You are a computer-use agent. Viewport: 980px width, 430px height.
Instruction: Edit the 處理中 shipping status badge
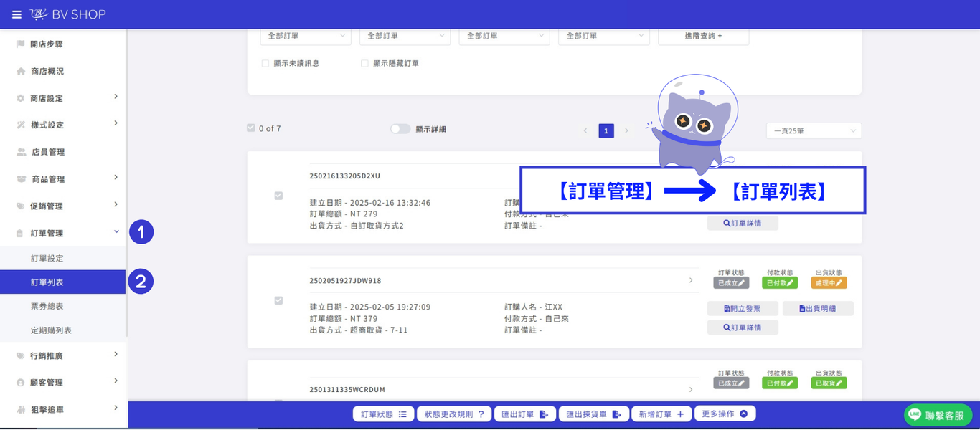[829, 283]
